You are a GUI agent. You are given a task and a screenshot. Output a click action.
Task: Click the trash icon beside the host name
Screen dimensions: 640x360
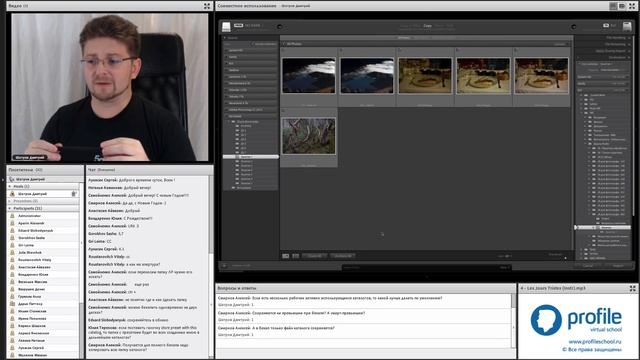point(73,194)
